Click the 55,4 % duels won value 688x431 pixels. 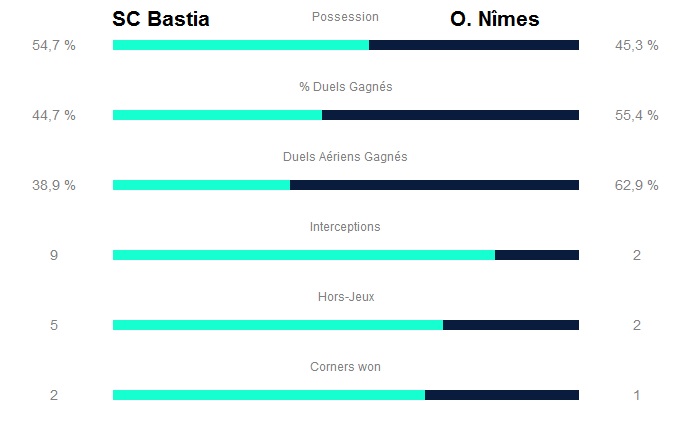pyautogui.click(x=637, y=115)
